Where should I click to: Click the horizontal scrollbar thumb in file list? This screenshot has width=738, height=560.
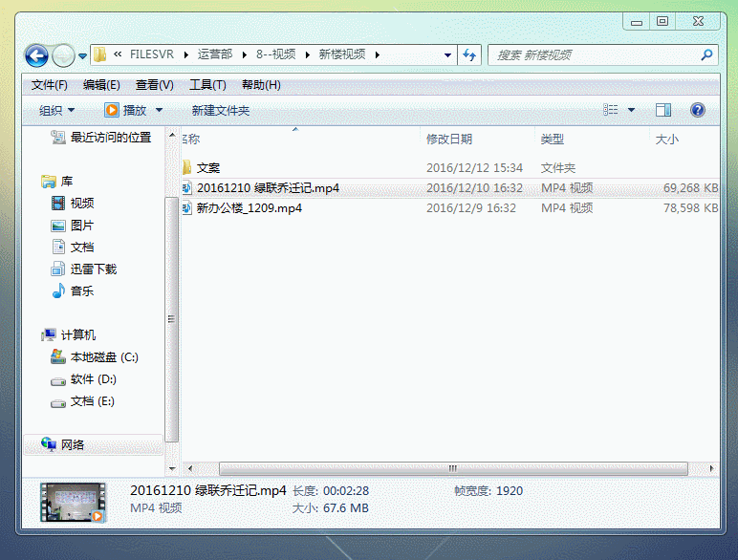453,468
